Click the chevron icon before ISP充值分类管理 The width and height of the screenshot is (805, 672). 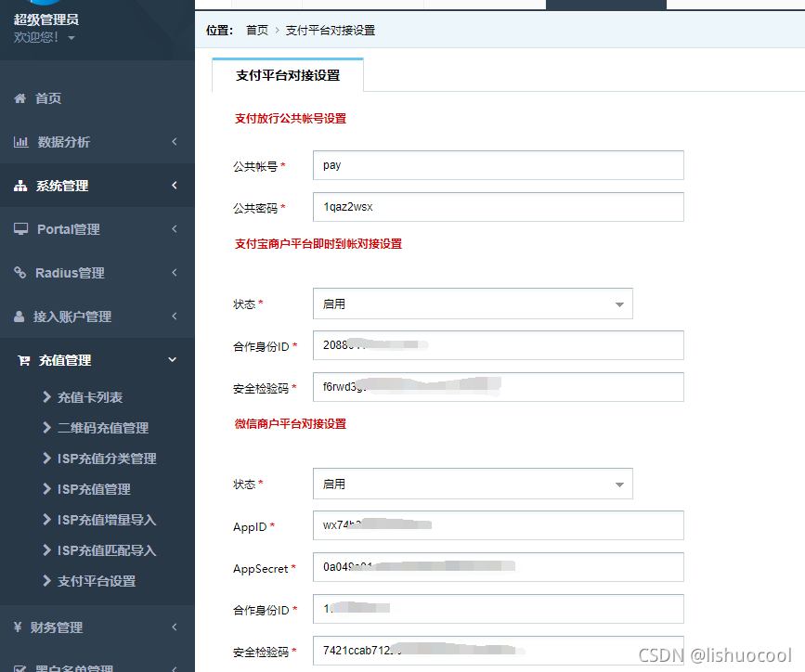coord(47,458)
